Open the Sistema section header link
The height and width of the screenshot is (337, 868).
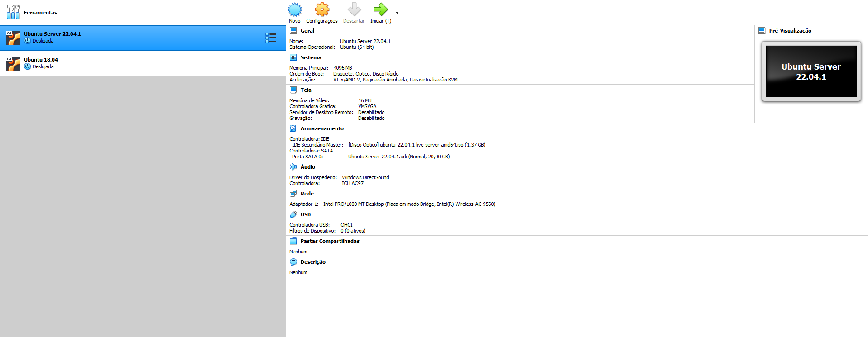coord(311,57)
